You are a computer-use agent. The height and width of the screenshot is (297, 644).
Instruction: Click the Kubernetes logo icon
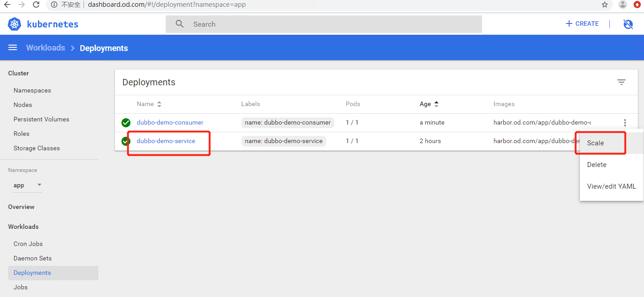14,24
